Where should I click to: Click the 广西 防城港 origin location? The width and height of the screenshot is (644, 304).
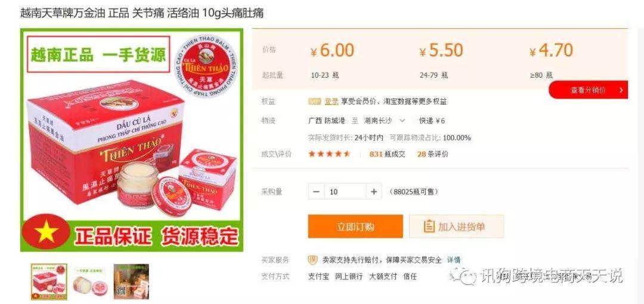(327, 121)
